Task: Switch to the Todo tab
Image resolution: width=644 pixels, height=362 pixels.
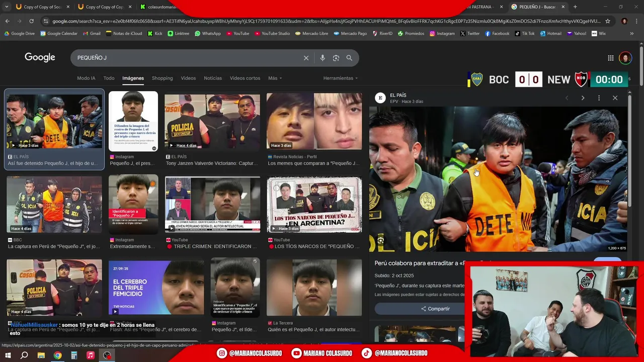Action: tap(109, 78)
